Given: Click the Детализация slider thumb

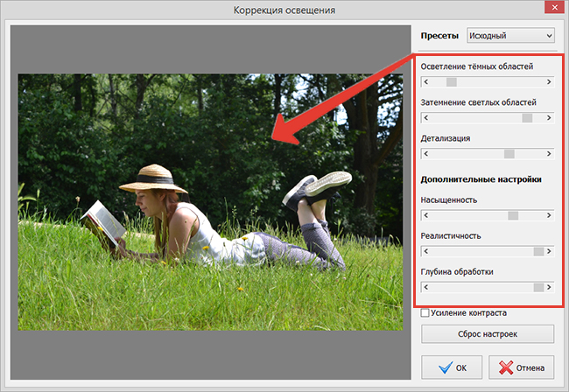Looking at the screenshot, I should [509, 154].
